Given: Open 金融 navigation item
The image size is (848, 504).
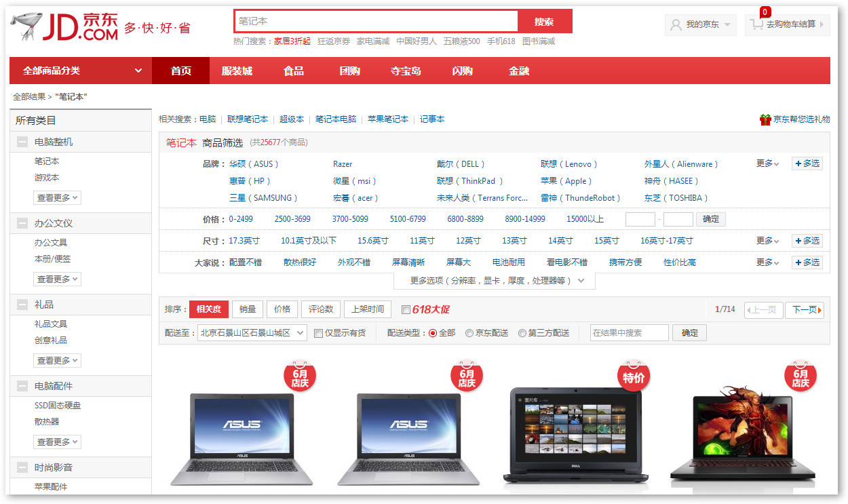Looking at the screenshot, I should [x=519, y=71].
